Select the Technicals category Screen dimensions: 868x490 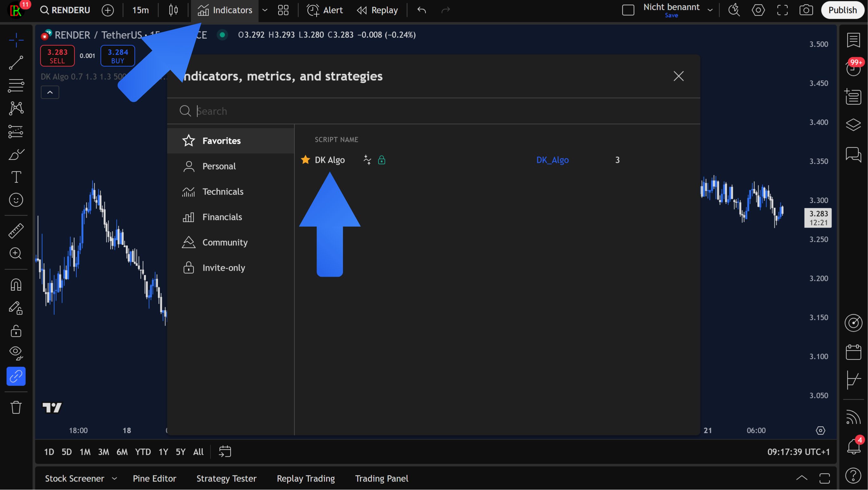[x=223, y=191]
